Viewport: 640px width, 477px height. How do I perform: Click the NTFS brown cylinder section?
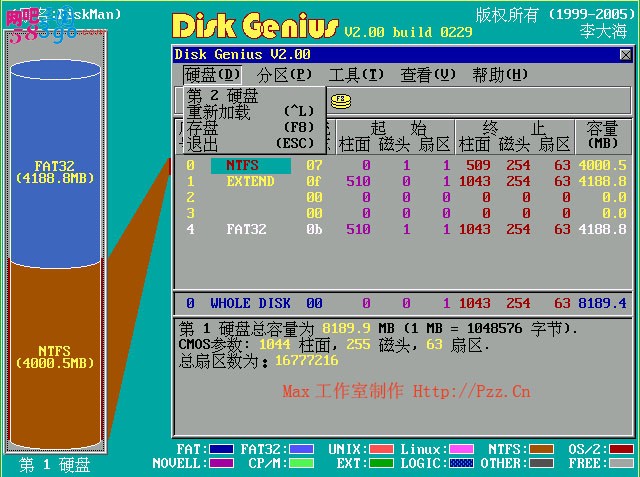point(56,355)
